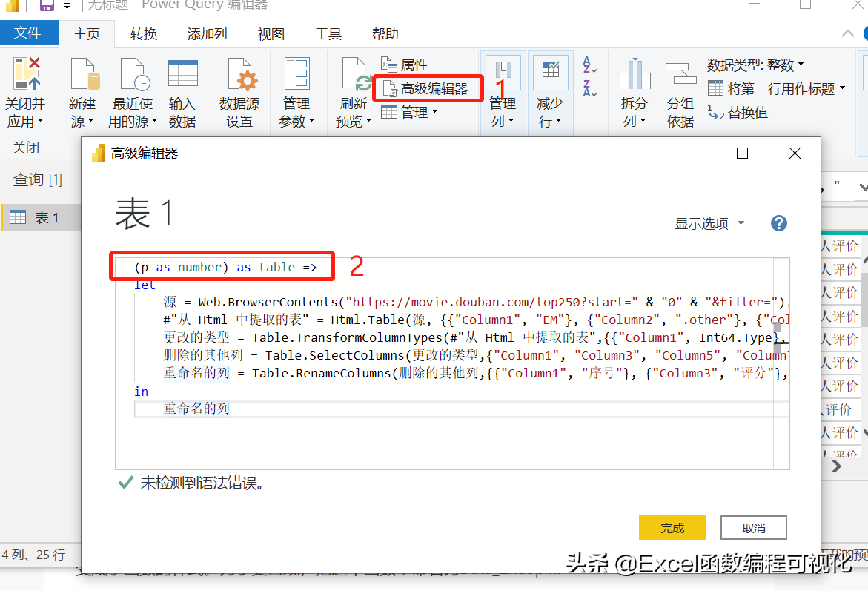868x591 pixels.
Task: Switch to the 添加列 tab
Action: tap(207, 34)
